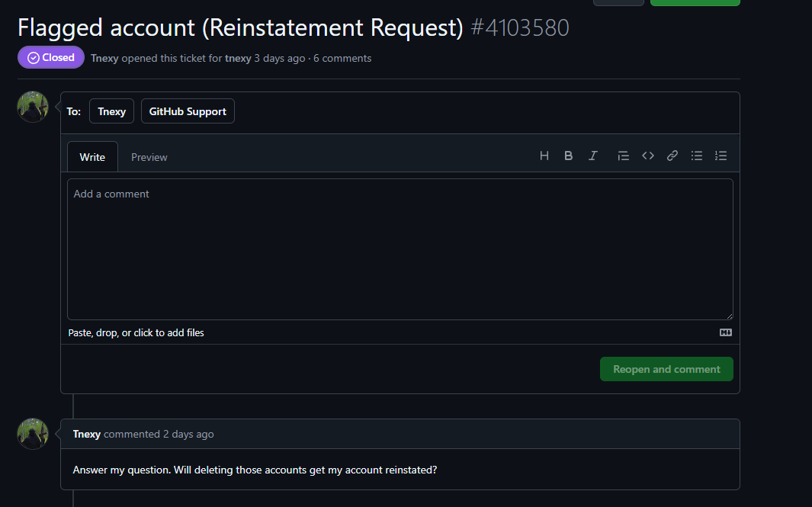Insert heading with the H icon

[x=544, y=156]
